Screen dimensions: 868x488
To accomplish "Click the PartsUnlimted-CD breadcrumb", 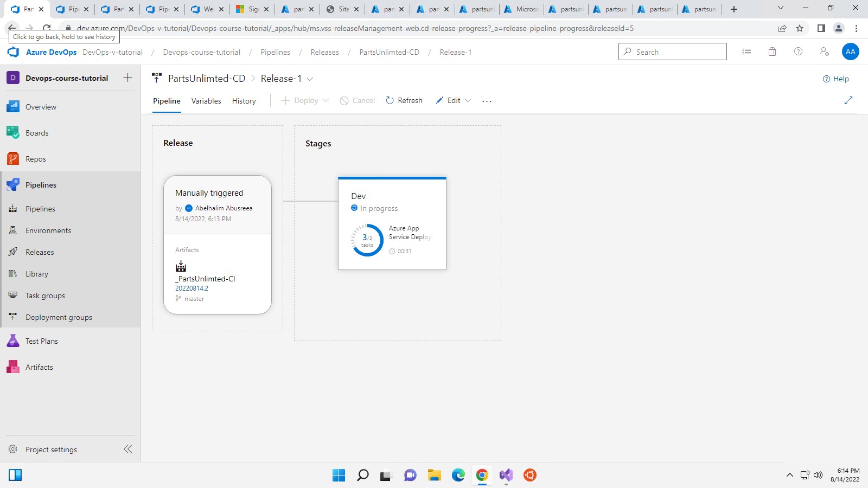I will coord(389,52).
